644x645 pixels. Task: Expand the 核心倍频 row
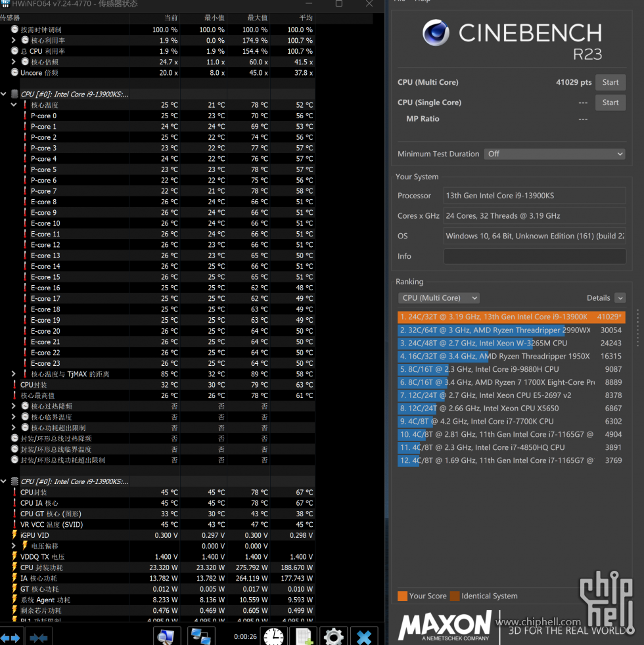(14, 62)
